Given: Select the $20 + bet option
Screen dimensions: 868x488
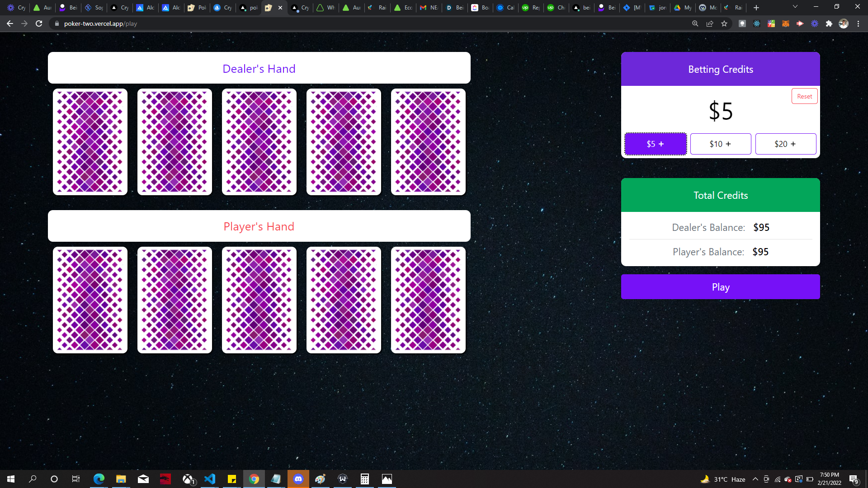Looking at the screenshot, I should coord(786,144).
